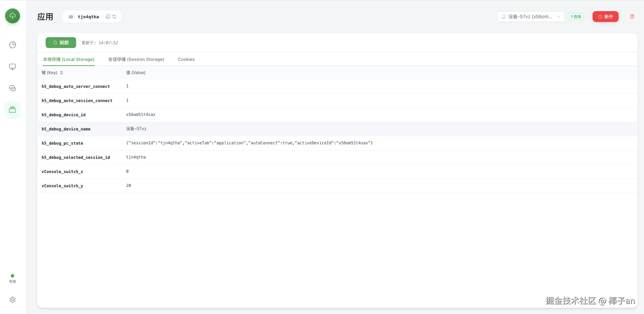Select the h5_debug_selected_session_id key
Viewport: 644px width, 314px height.
[x=76, y=158]
